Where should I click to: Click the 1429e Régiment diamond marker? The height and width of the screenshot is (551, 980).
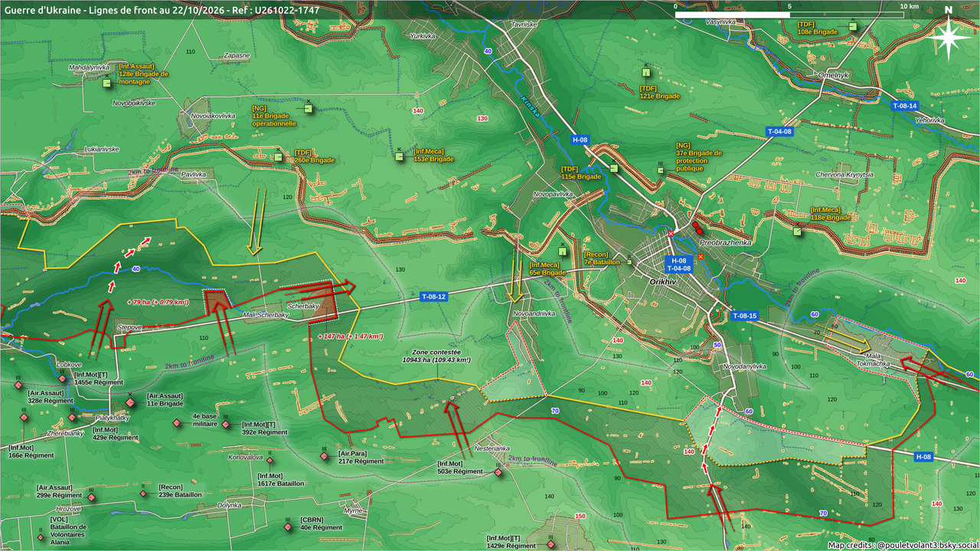pyautogui.click(x=550, y=544)
